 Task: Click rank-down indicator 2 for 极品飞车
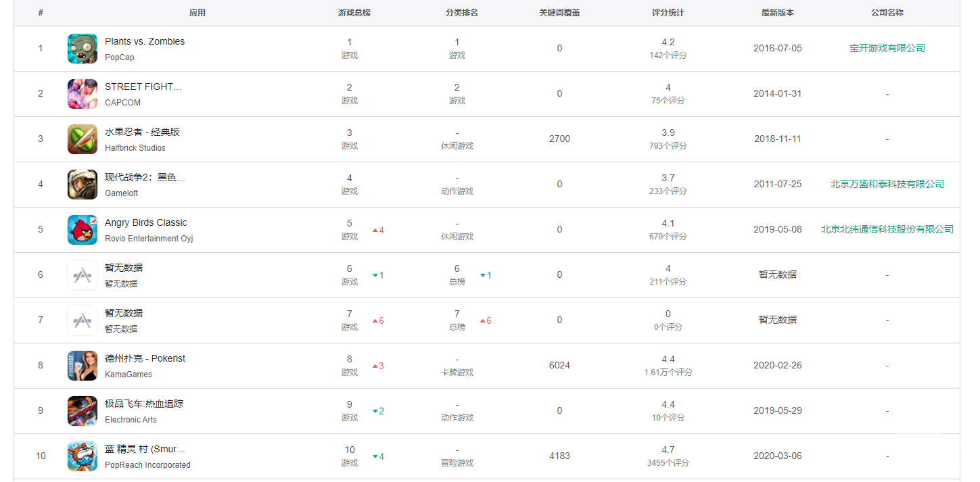coord(378,411)
